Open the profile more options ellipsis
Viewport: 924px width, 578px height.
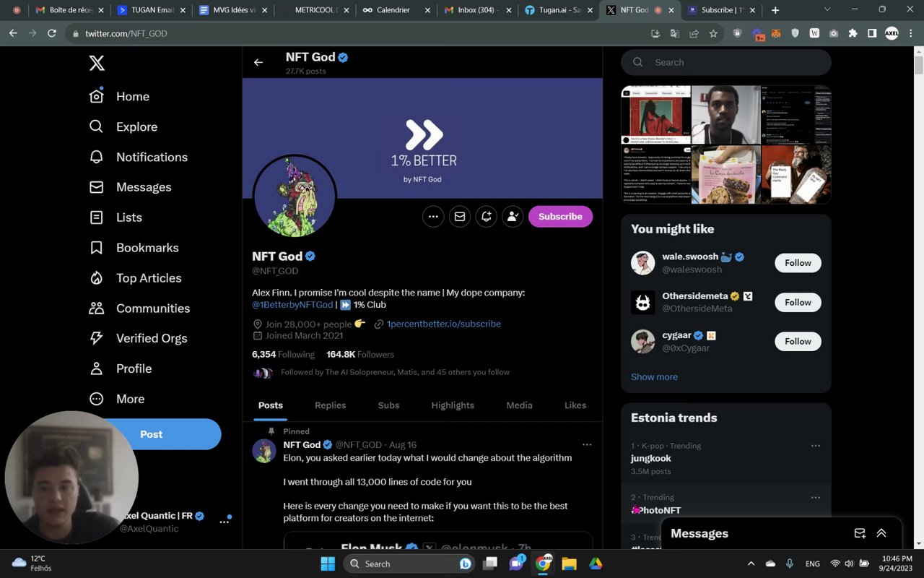(433, 216)
